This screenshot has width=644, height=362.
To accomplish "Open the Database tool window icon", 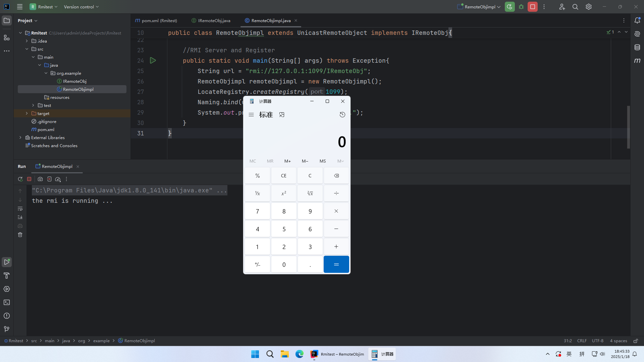I will pos(637,47).
